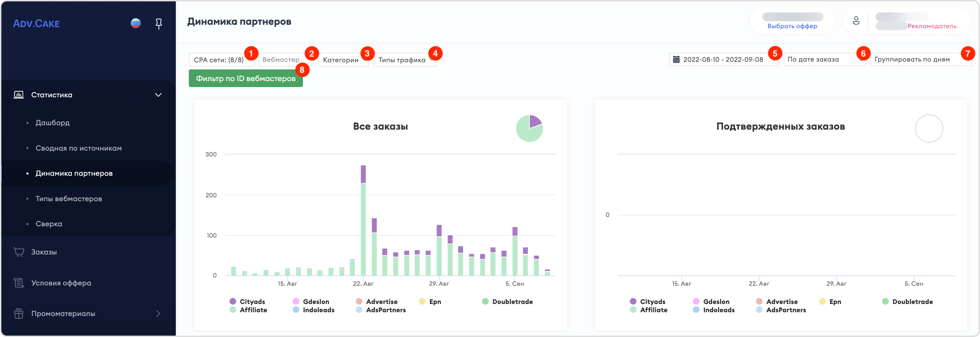Screen dimensions: 980x337
Task: Click the user profile icon in the header
Action: [x=856, y=21]
